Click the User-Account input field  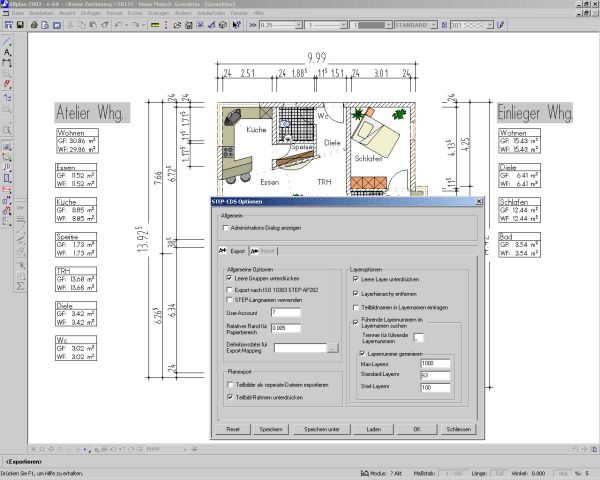tap(286, 313)
